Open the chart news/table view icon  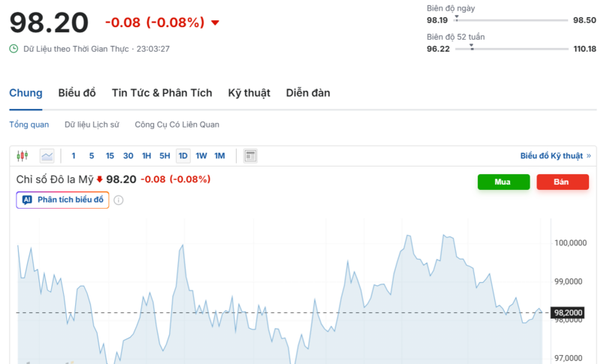251,156
